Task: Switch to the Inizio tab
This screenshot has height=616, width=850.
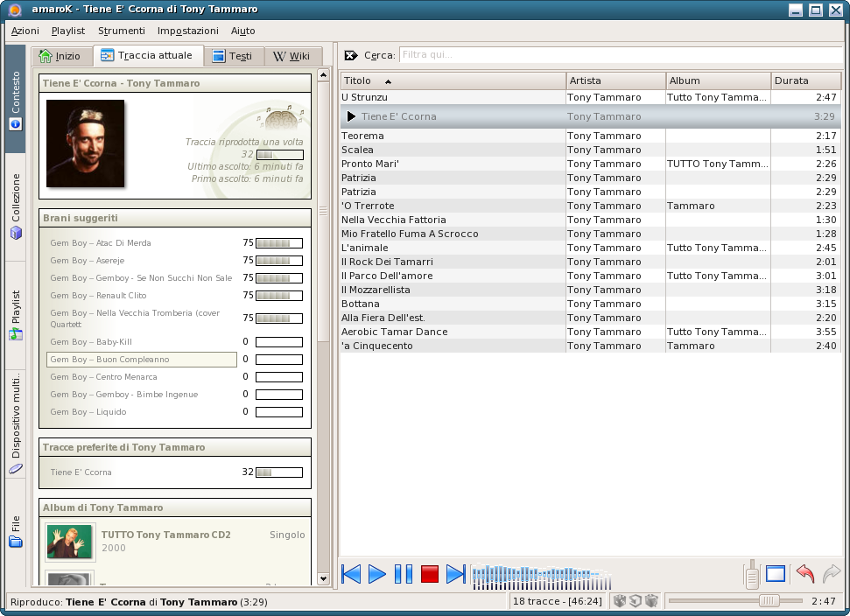Action: [61, 56]
